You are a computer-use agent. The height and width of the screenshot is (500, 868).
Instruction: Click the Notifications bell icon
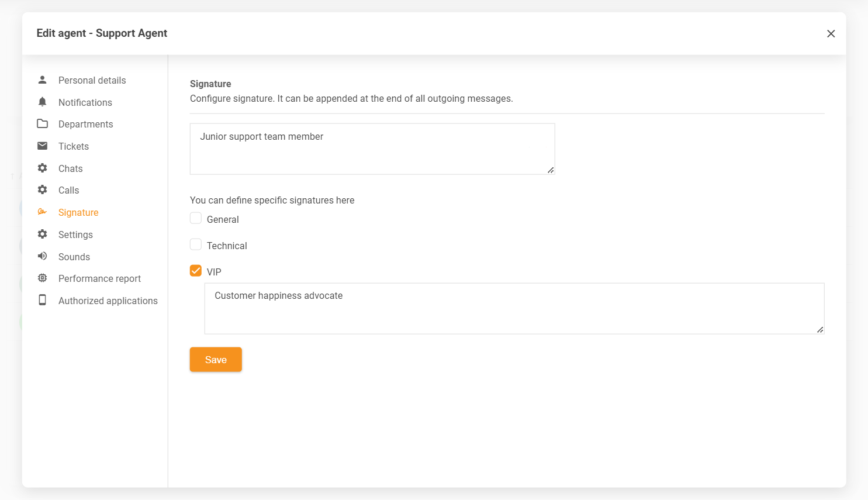[42, 102]
